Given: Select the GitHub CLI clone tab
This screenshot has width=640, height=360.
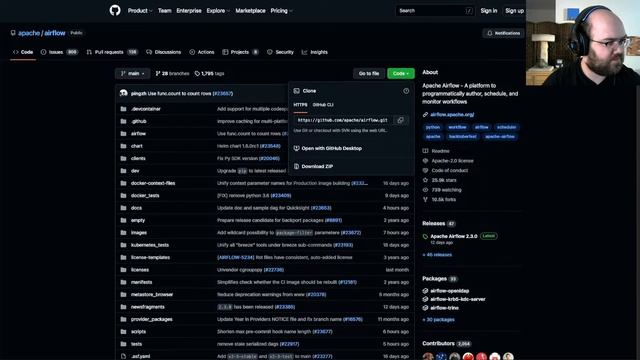Looking at the screenshot, I should coord(323,105).
